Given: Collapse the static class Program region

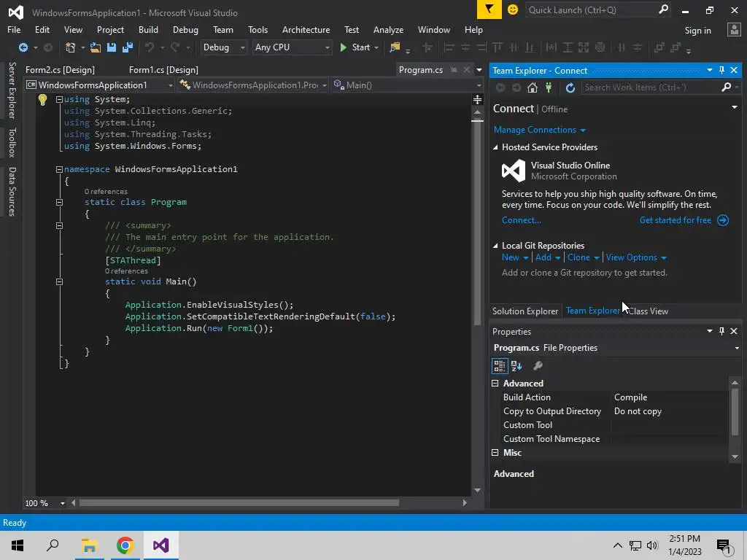Looking at the screenshot, I should click(59, 203).
